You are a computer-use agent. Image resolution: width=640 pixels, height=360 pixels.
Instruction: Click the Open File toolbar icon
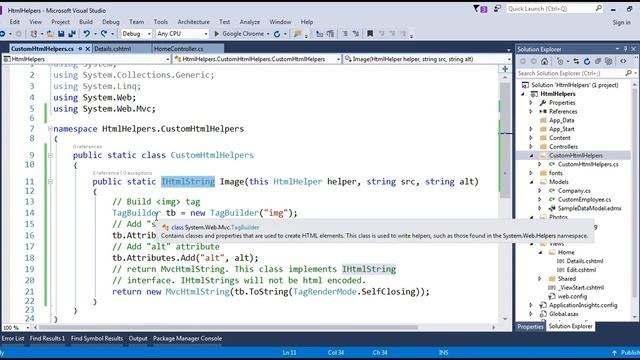coord(50,34)
